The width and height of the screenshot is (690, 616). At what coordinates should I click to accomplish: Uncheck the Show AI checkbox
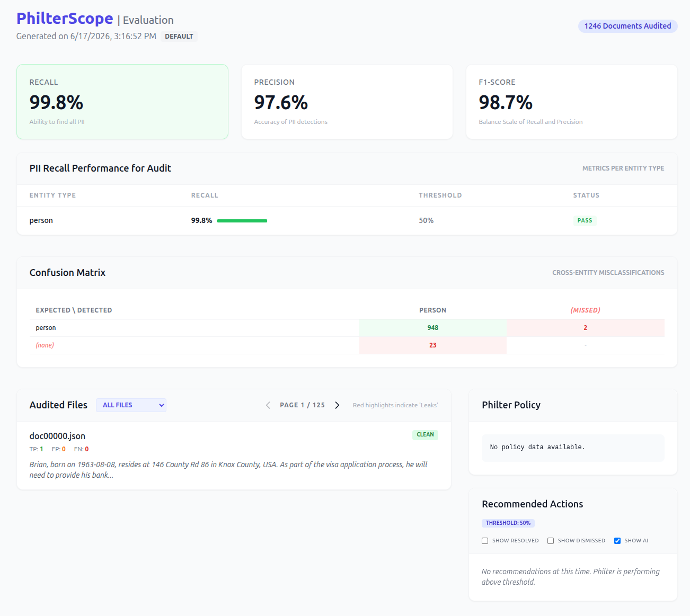point(617,541)
